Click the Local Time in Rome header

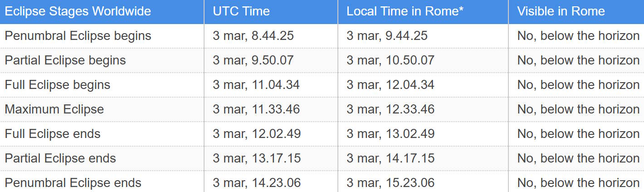tap(405, 11)
